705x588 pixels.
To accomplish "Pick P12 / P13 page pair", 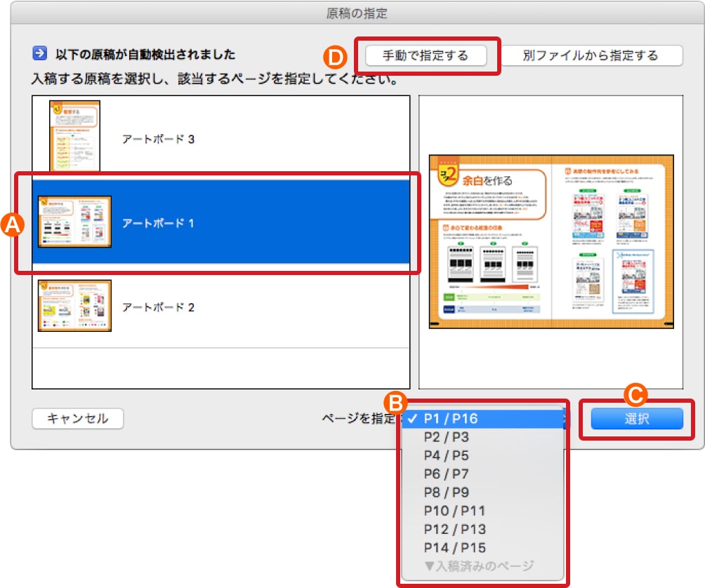I will click(454, 529).
